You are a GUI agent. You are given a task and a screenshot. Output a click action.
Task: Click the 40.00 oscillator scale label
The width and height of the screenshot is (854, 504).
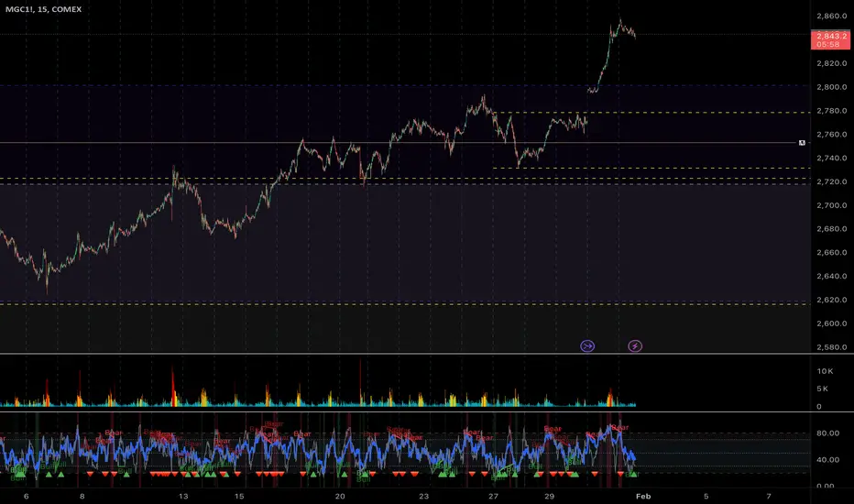(827, 459)
